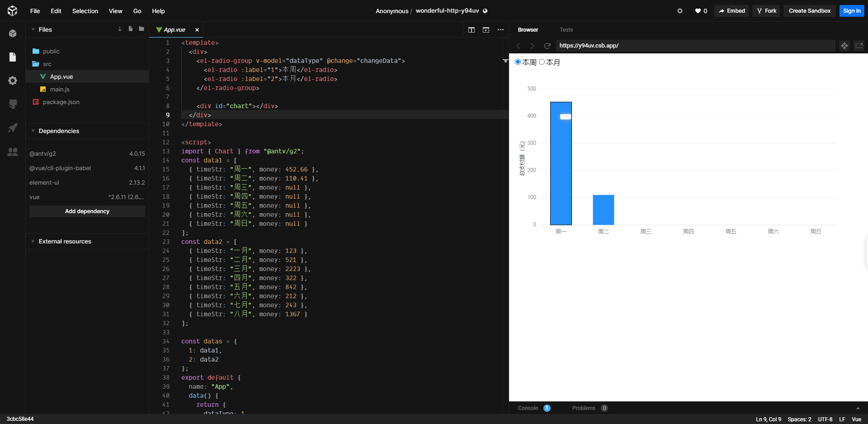Image resolution: width=868 pixels, height=424 pixels.
Task: Refresh the browser preview
Action: (547, 46)
